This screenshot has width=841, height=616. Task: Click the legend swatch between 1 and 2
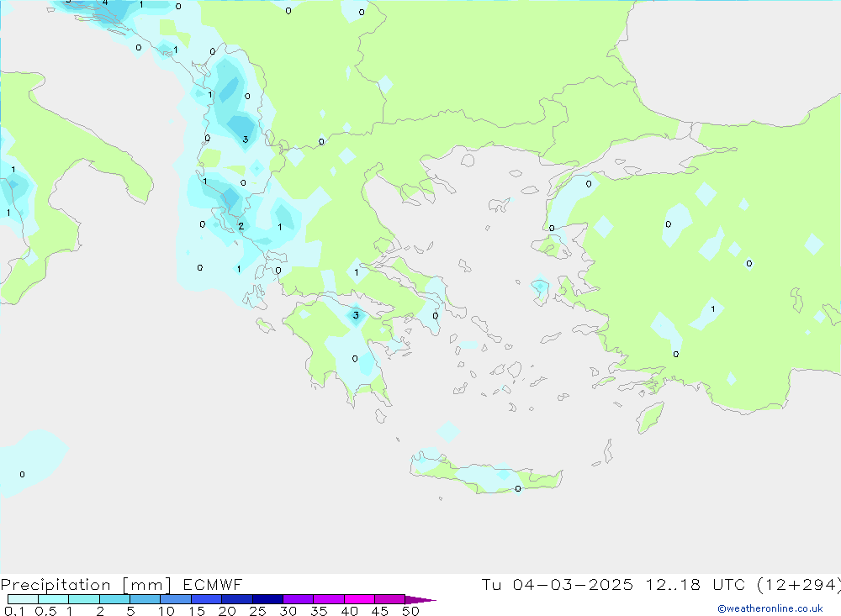pyautogui.click(x=83, y=599)
